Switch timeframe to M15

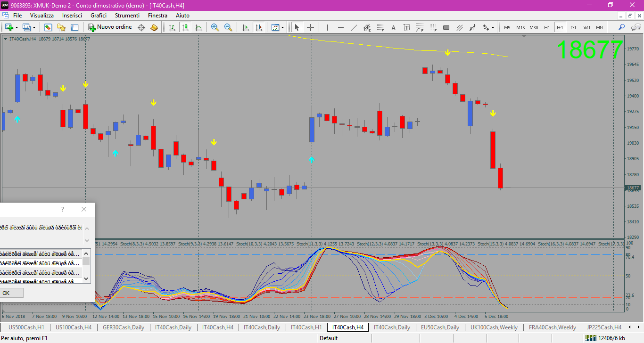(x=520, y=27)
